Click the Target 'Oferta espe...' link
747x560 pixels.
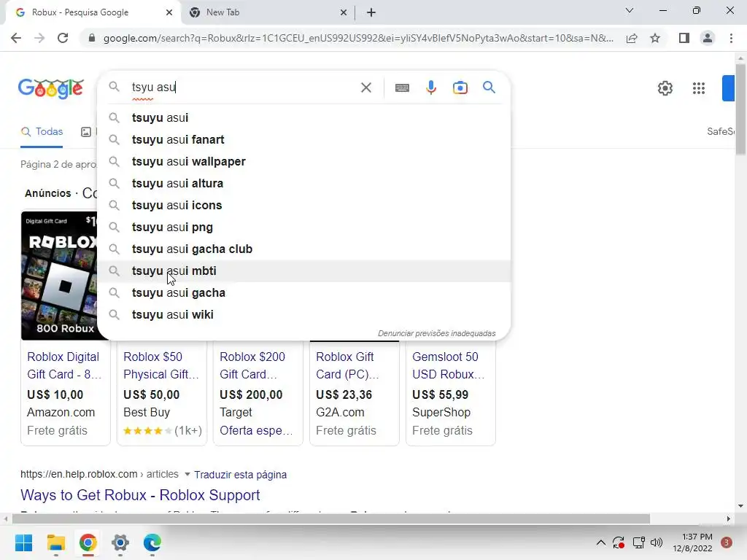pyautogui.click(x=256, y=430)
